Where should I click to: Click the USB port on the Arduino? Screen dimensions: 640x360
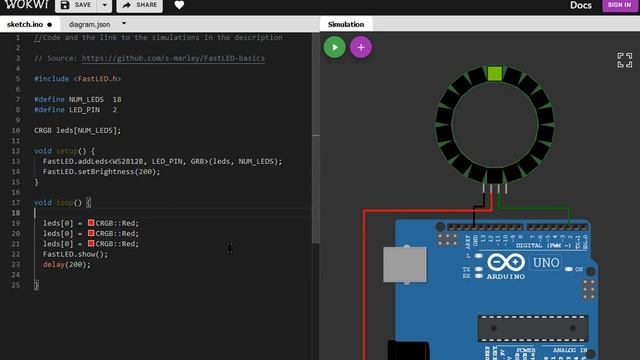point(404,265)
